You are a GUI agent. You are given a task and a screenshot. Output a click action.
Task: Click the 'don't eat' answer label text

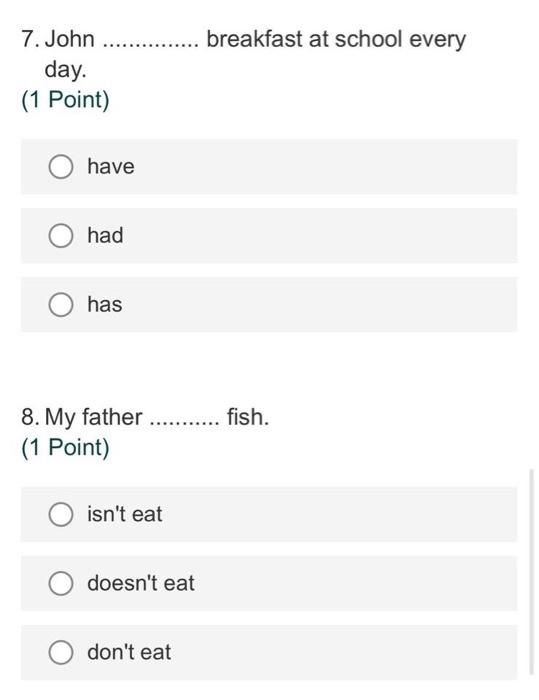pos(129,652)
